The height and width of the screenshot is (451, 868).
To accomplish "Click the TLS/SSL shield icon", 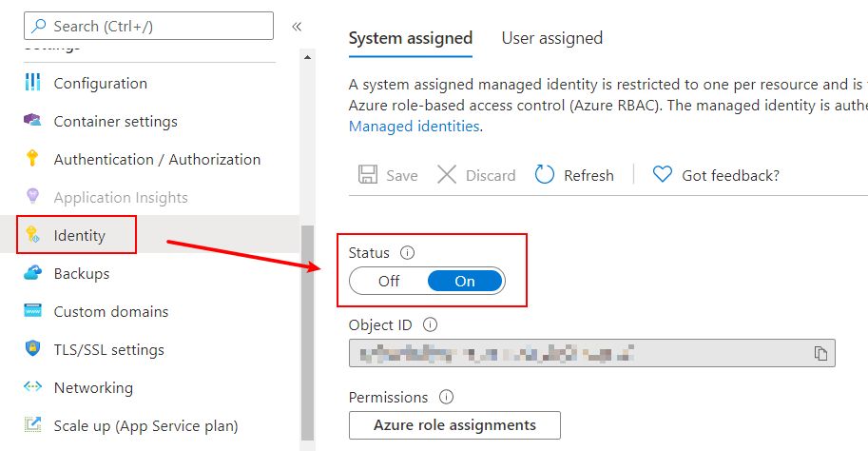I will coord(32,348).
